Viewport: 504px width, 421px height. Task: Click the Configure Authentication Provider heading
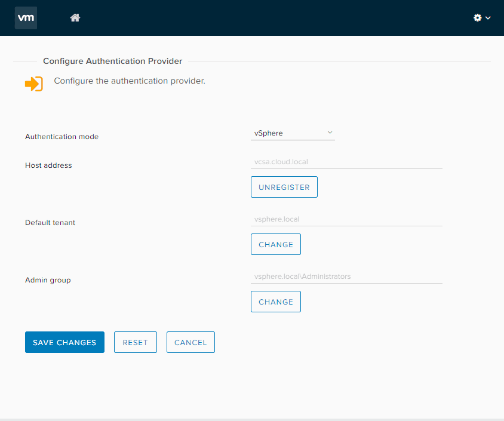[x=112, y=61]
